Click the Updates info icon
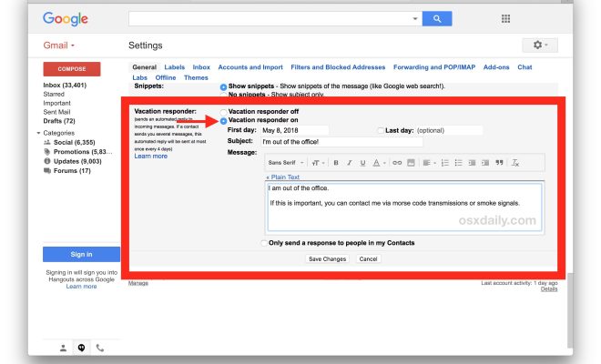 47,161
